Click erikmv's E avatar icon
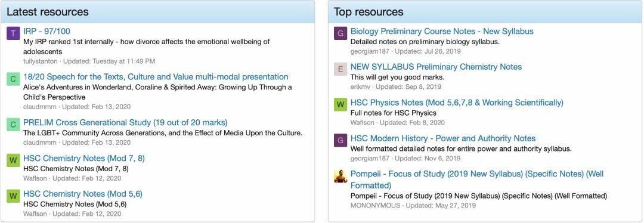Viewport: 644px width, 223px height. (x=340, y=69)
